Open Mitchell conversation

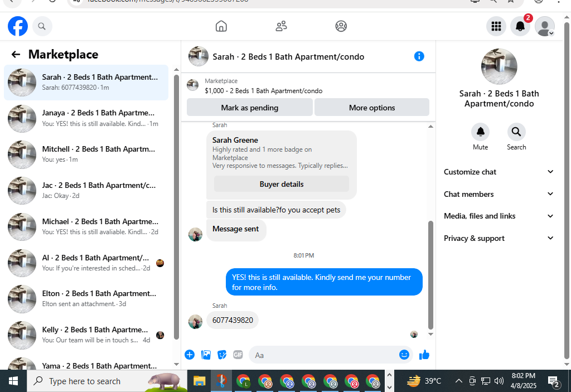point(86,154)
